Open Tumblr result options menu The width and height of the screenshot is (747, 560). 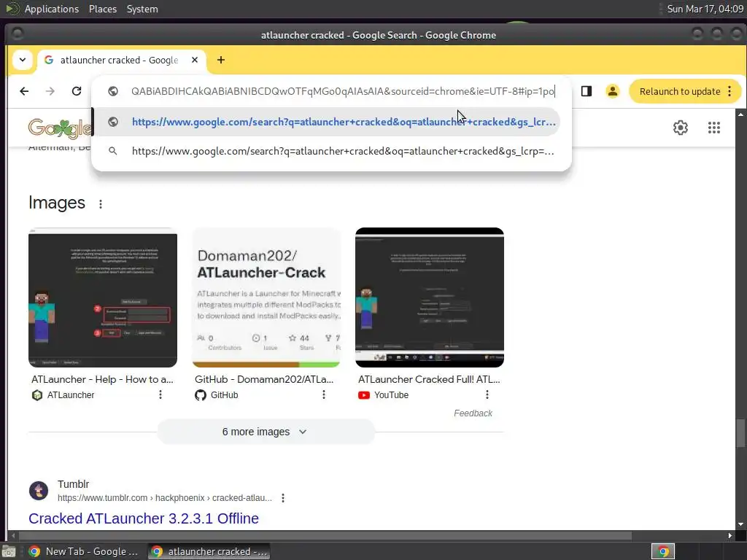(283, 498)
